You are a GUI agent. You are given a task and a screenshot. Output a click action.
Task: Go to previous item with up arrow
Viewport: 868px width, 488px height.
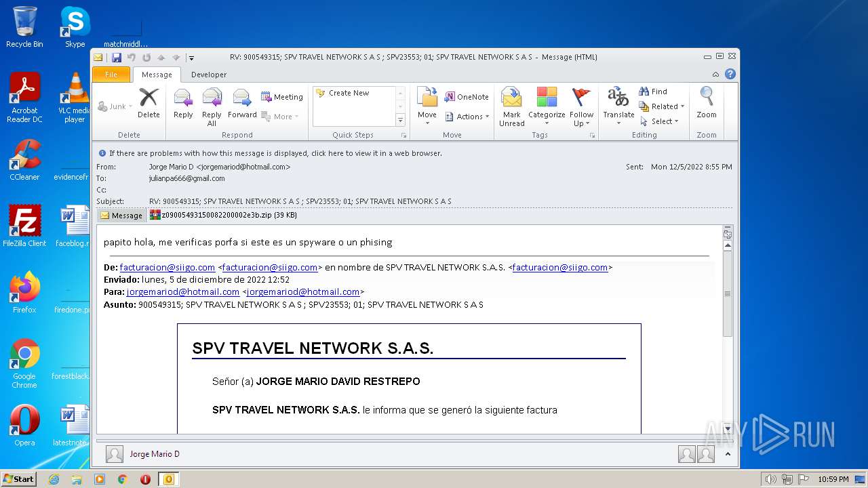(161, 58)
